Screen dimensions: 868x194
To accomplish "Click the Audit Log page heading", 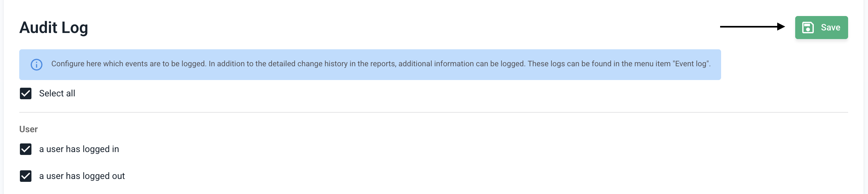I will [54, 28].
